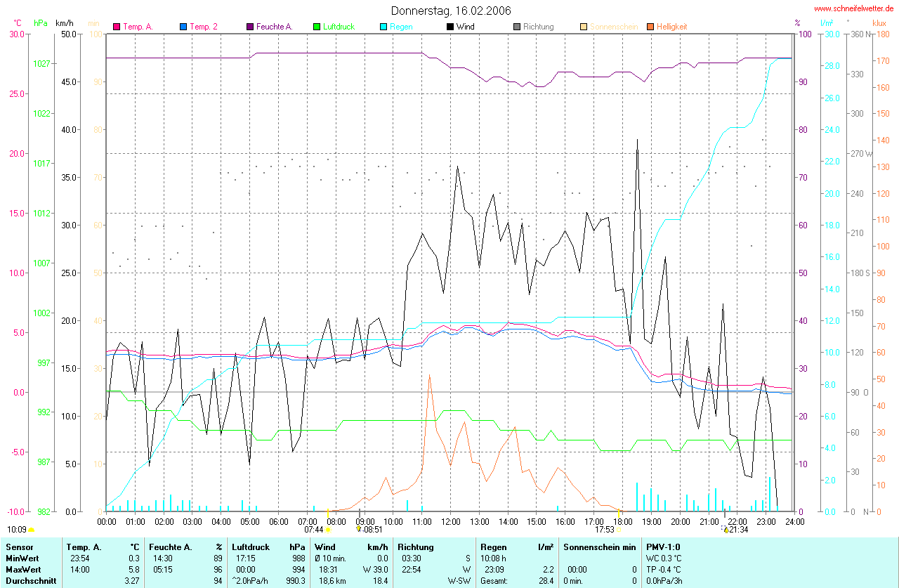This screenshot has width=899, height=588.
Task: Click the MaxWert row label
Action: 23,569
